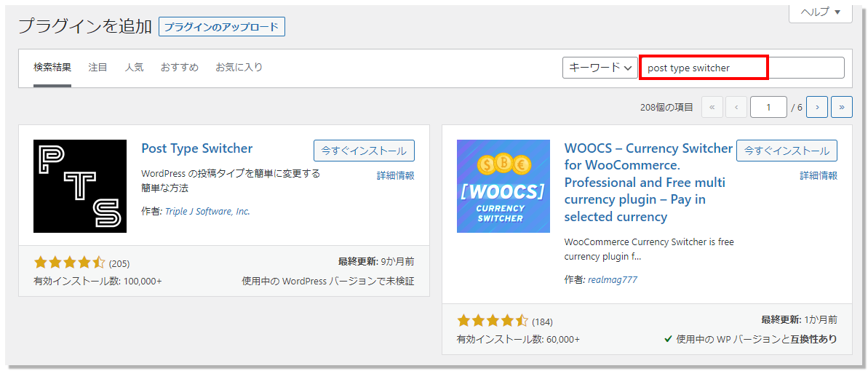Visit author realmag777 link
Viewport: 868px width, 371px height.
point(612,279)
